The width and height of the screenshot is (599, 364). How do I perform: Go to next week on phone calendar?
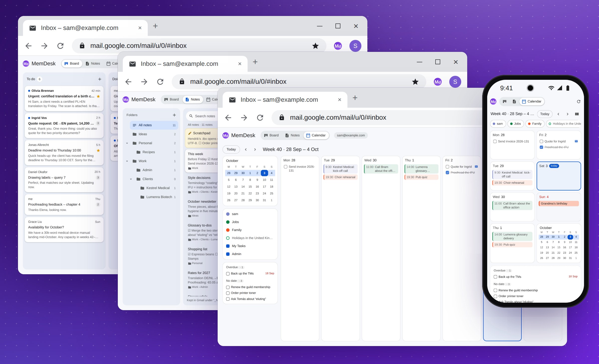pos(568,114)
